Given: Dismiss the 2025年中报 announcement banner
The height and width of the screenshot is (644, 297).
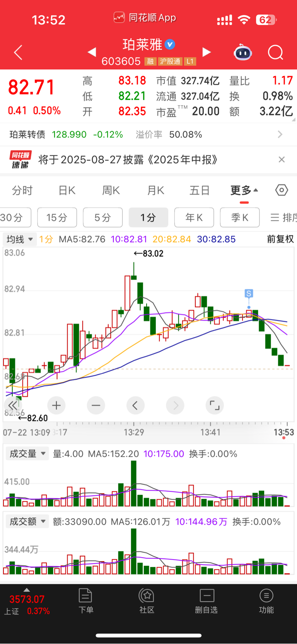Looking at the screenshot, I should click(x=282, y=160).
